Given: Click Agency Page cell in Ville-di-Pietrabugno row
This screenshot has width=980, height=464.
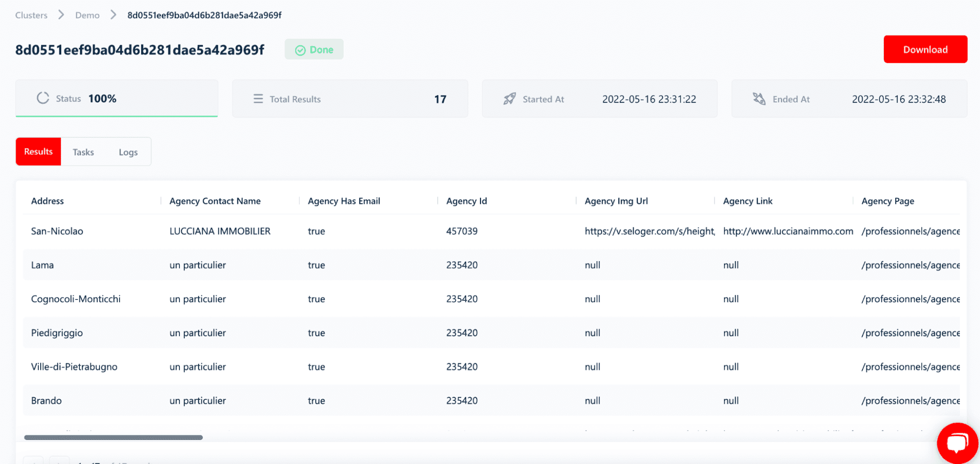Looking at the screenshot, I should tap(910, 367).
